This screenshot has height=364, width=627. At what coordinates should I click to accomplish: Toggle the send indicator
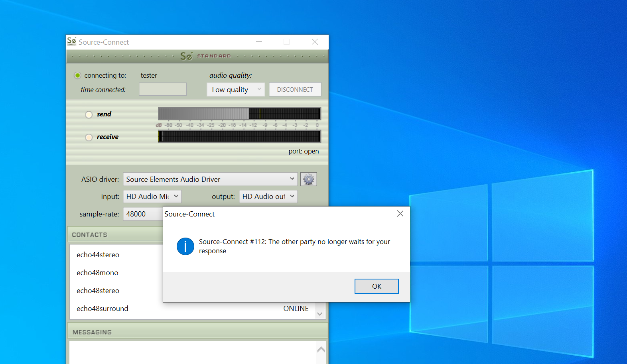(89, 115)
